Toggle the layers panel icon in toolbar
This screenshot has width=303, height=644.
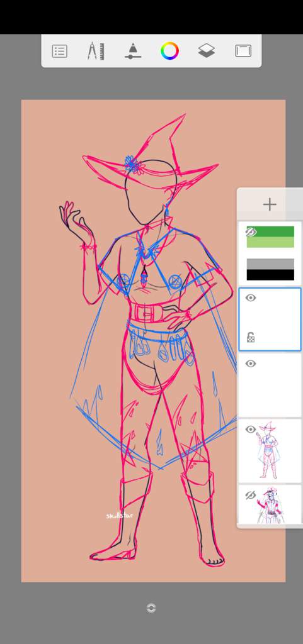pos(207,52)
